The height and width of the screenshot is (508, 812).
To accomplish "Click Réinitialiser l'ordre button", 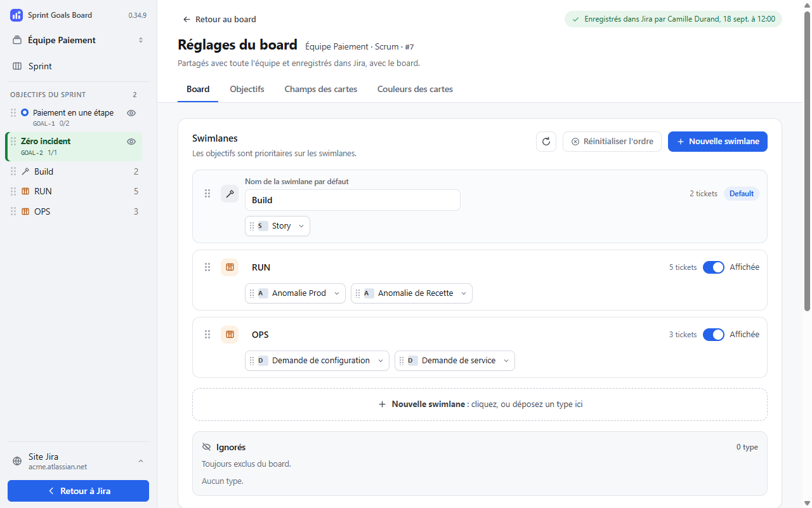I will (612, 142).
